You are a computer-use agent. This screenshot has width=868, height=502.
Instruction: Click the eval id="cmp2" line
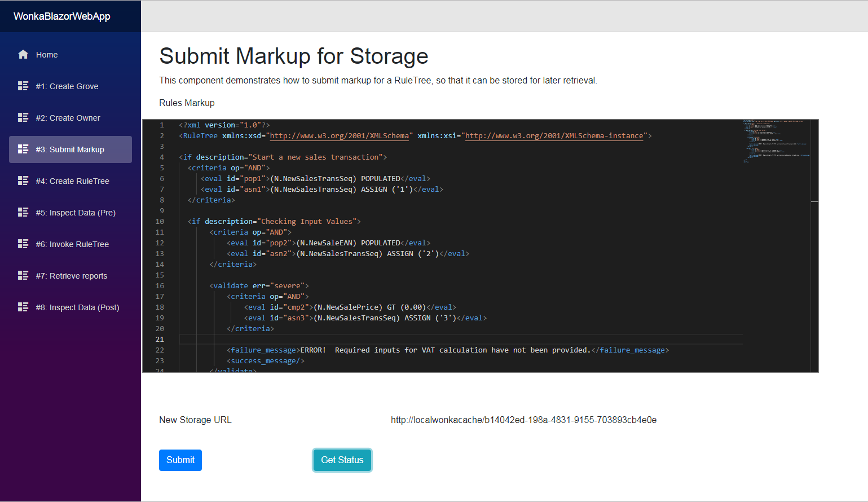[x=350, y=307]
